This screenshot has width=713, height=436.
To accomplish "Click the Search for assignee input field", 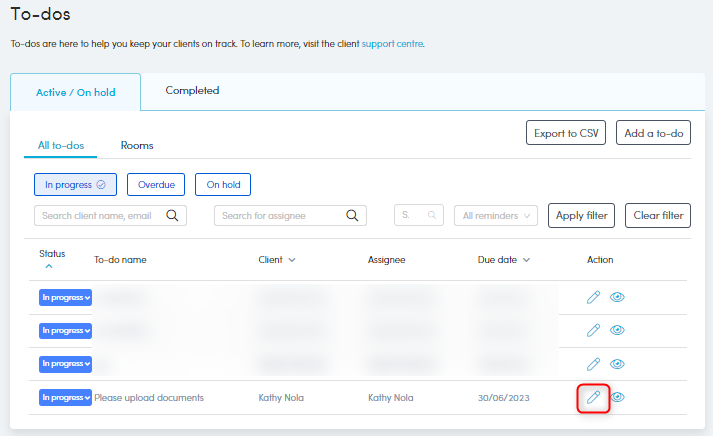I will coord(280,215).
